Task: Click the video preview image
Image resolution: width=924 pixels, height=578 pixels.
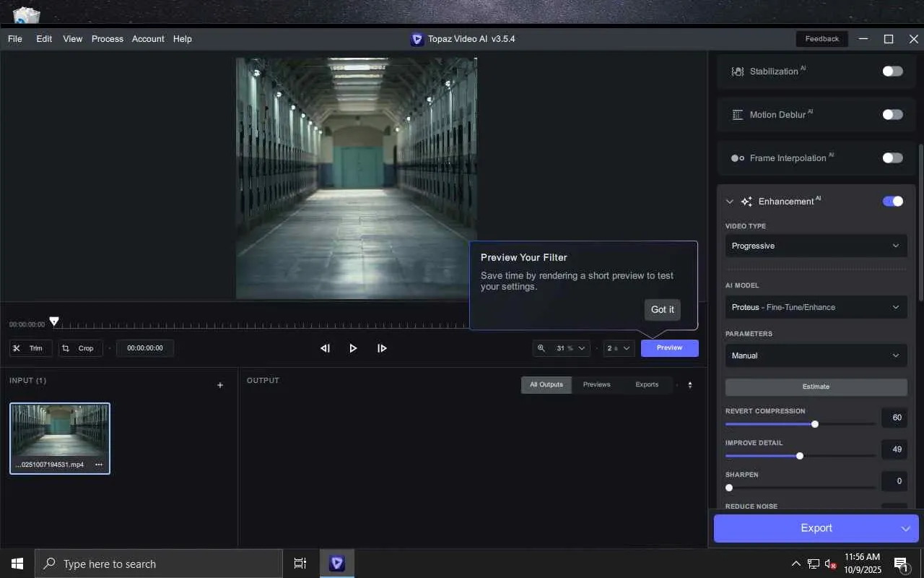Action: pos(357,178)
